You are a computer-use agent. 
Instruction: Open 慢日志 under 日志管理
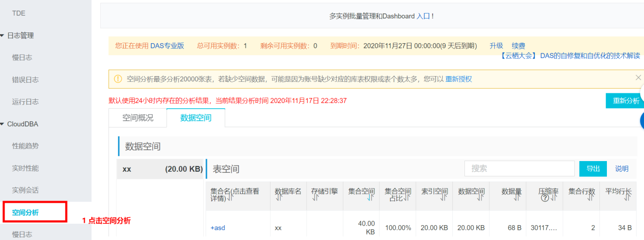tap(22, 58)
